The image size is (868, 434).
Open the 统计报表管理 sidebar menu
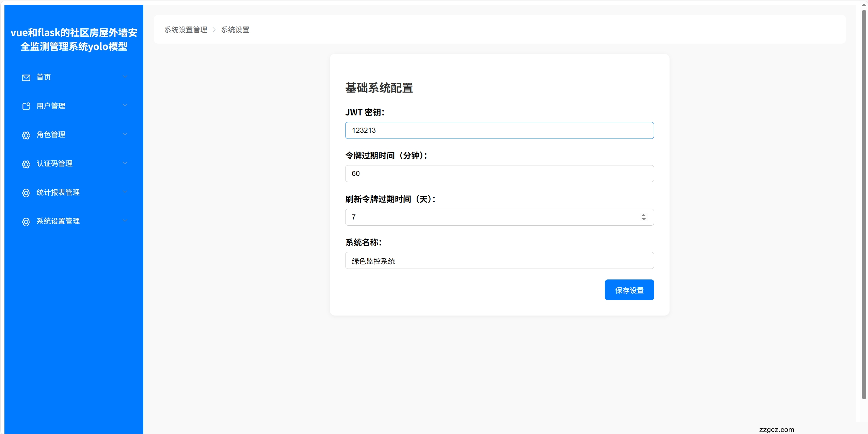(x=58, y=192)
